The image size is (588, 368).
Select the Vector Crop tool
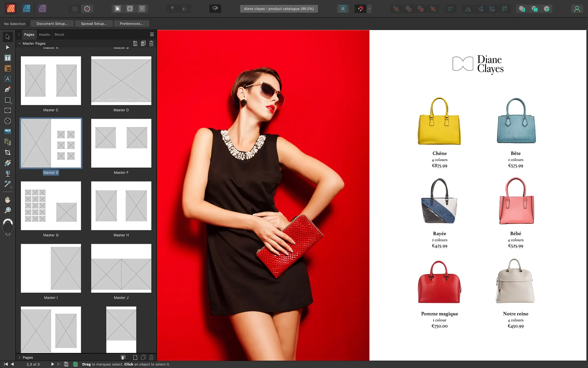point(8,153)
